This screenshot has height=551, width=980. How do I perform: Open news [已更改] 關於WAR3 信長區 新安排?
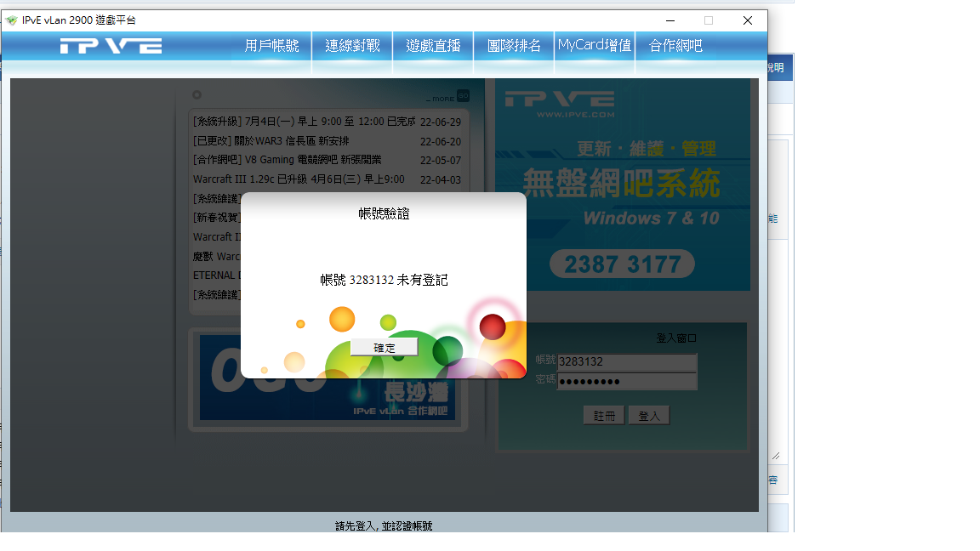[271, 141]
